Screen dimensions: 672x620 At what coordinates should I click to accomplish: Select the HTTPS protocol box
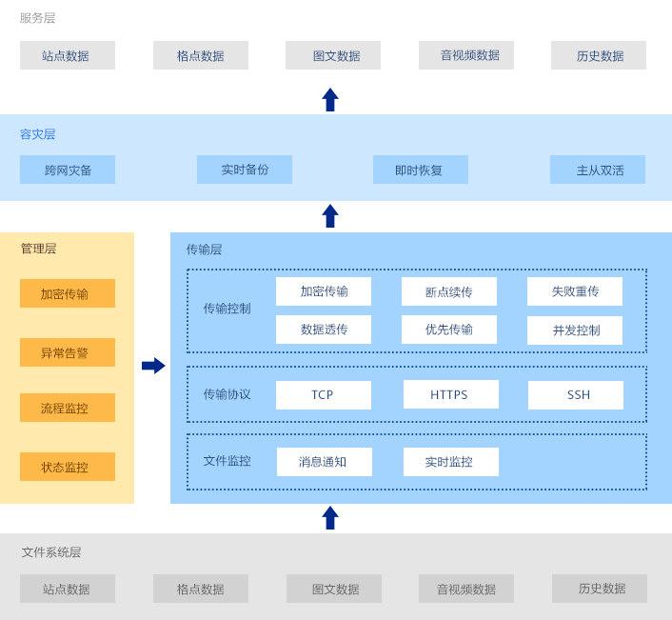point(451,394)
